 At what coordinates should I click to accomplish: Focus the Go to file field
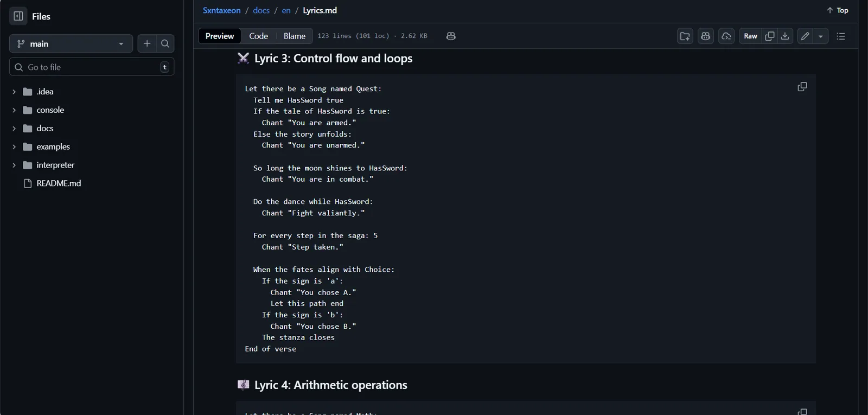pyautogui.click(x=92, y=67)
